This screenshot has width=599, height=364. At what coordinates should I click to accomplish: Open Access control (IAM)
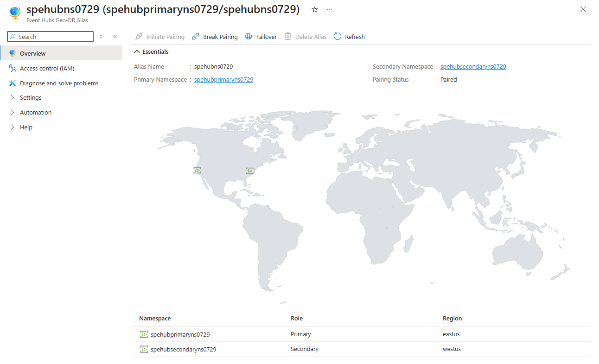tap(47, 69)
